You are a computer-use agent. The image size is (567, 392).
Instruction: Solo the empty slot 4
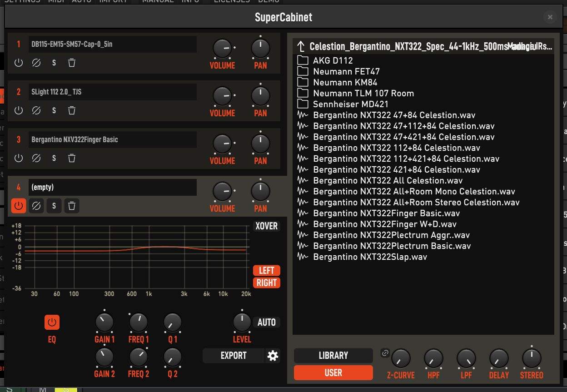tap(54, 206)
